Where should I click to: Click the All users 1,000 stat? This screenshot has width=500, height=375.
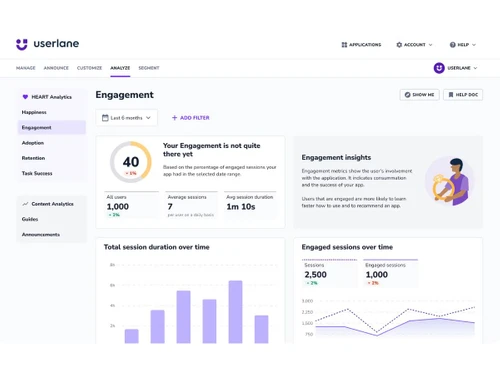pyautogui.click(x=131, y=205)
